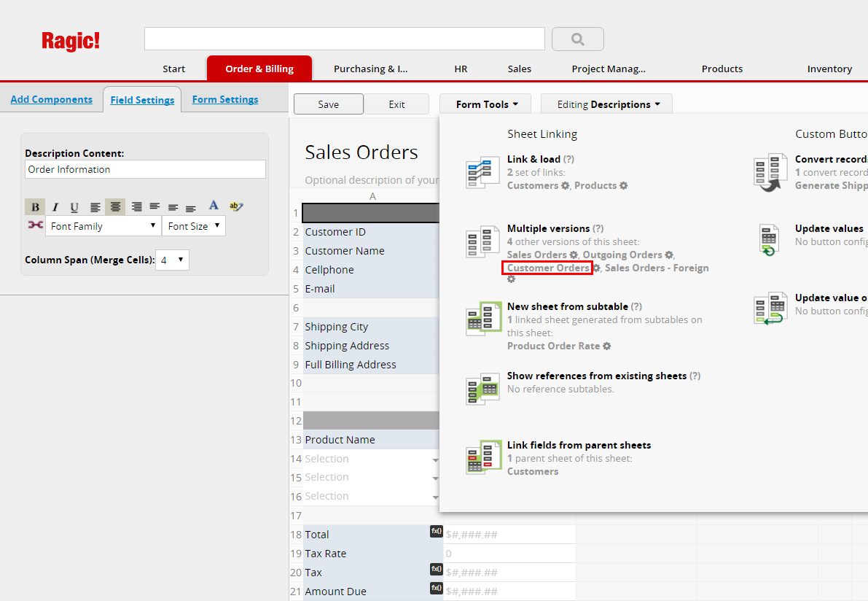Viewport: 868px width, 601px height.
Task: Toggle italic text style
Action: (55, 207)
